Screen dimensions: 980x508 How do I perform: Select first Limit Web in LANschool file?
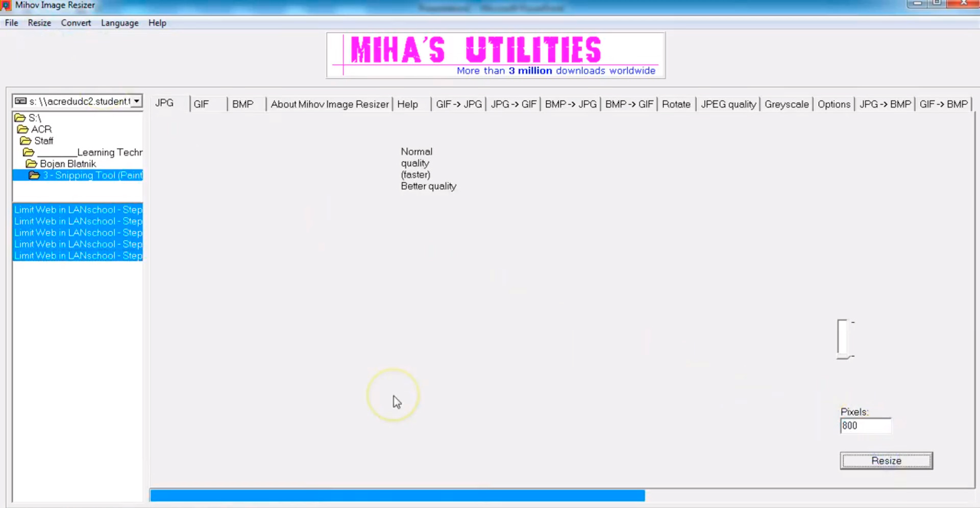tap(78, 210)
